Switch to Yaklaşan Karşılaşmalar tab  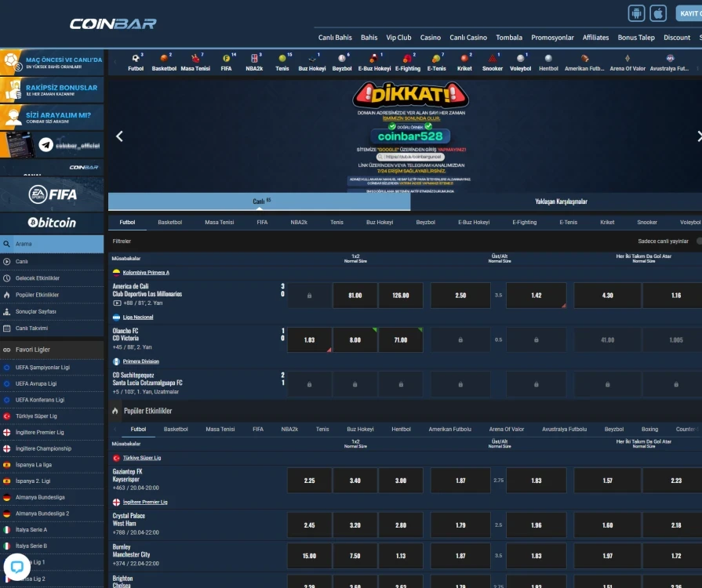pyautogui.click(x=561, y=201)
